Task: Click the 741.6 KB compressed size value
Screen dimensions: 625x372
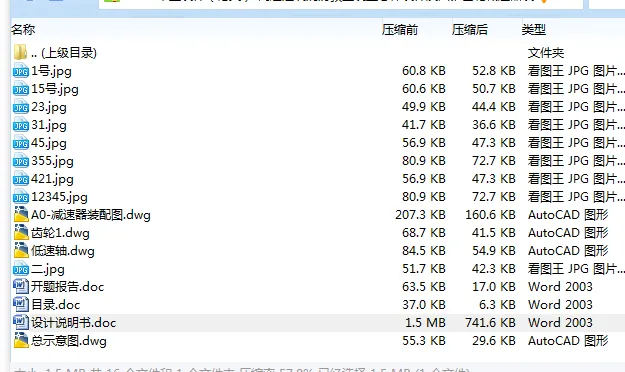Action: [490, 322]
